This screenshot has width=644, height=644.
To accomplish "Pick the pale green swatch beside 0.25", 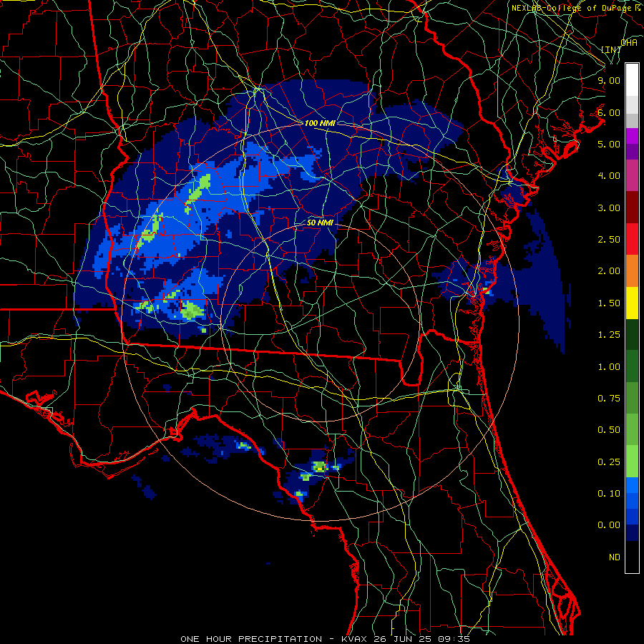I will 632,462.
